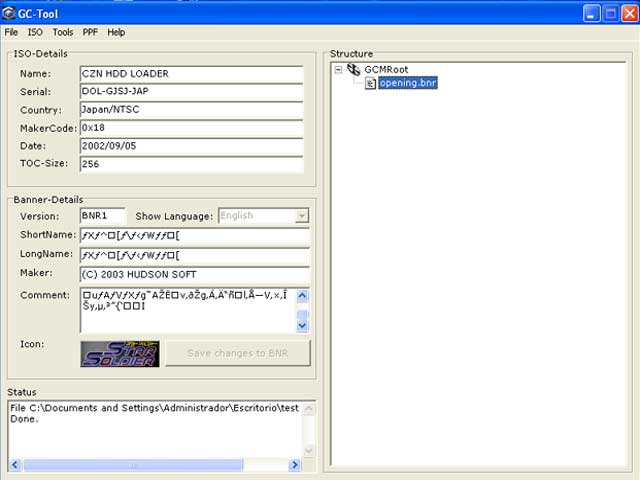Maximize the GC-Tool window
This screenshot has width=640, height=480.
point(611,13)
